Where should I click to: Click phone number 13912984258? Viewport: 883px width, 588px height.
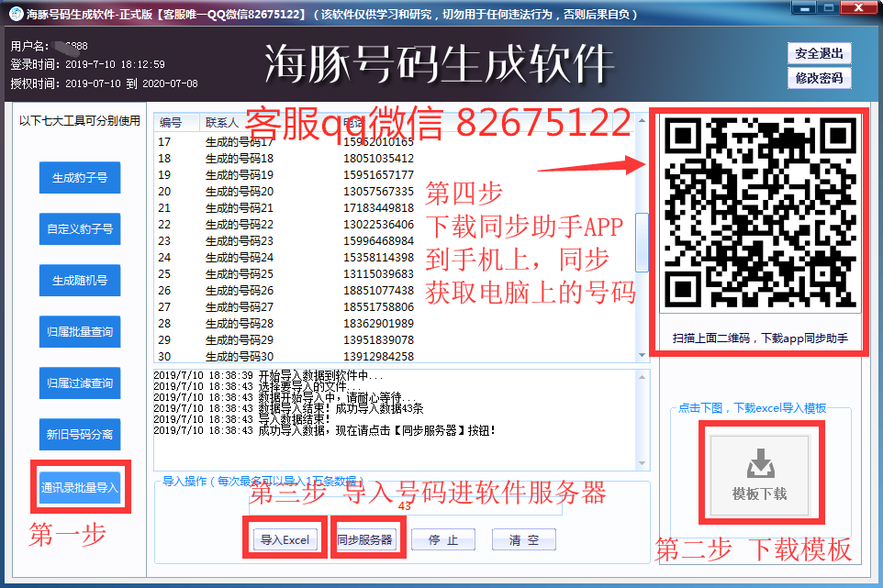click(378, 356)
